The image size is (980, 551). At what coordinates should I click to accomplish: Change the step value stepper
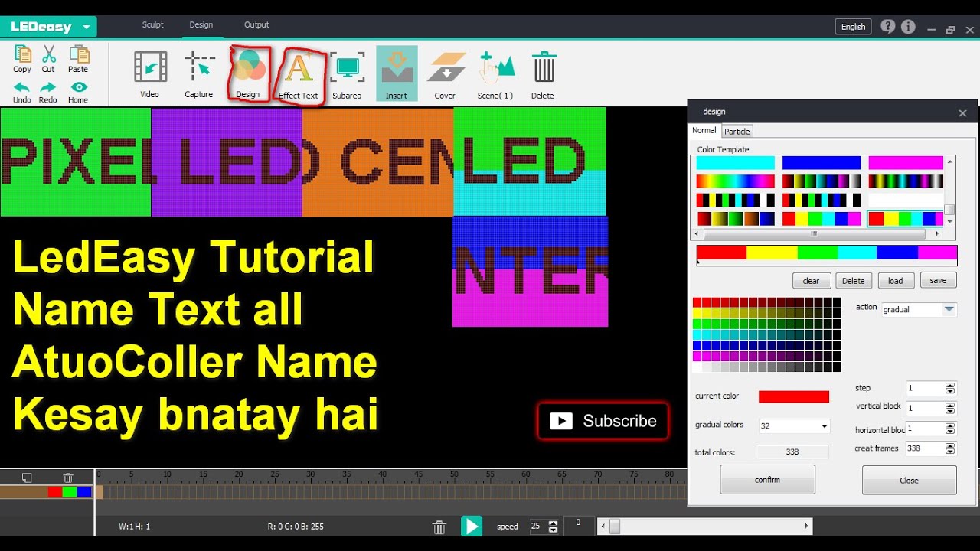[950, 389]
